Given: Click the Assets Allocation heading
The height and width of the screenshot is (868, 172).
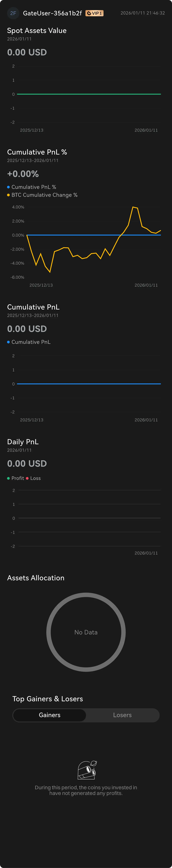Looking at the screenshot, I should tap(36, 578).
